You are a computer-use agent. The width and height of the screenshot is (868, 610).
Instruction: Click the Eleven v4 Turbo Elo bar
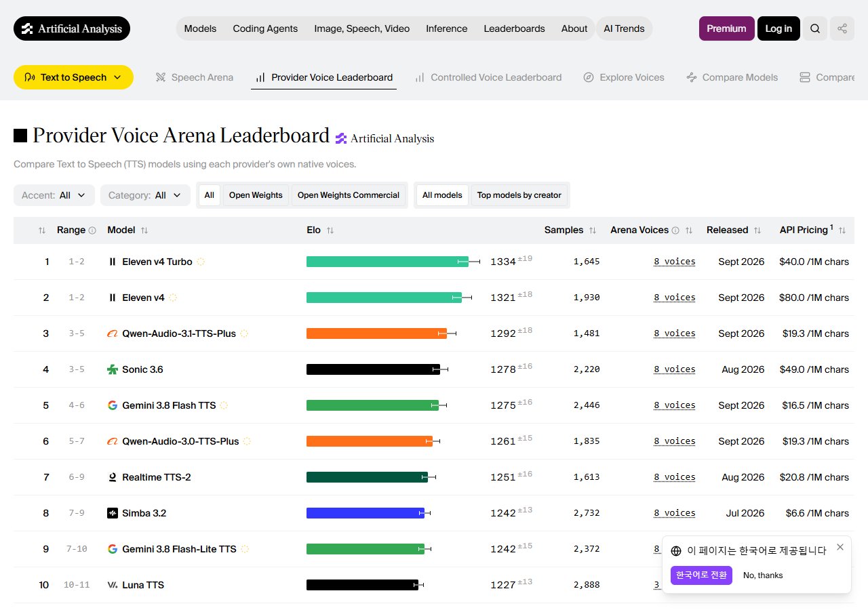pos(387,262)
